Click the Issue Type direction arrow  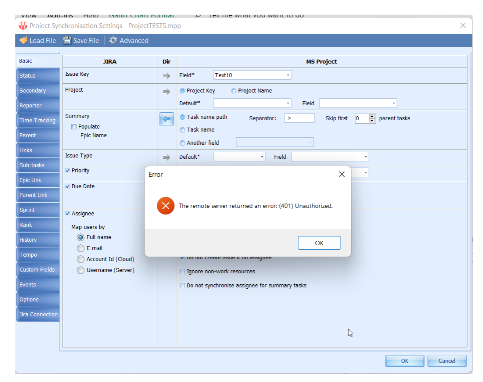click(166, 157)
